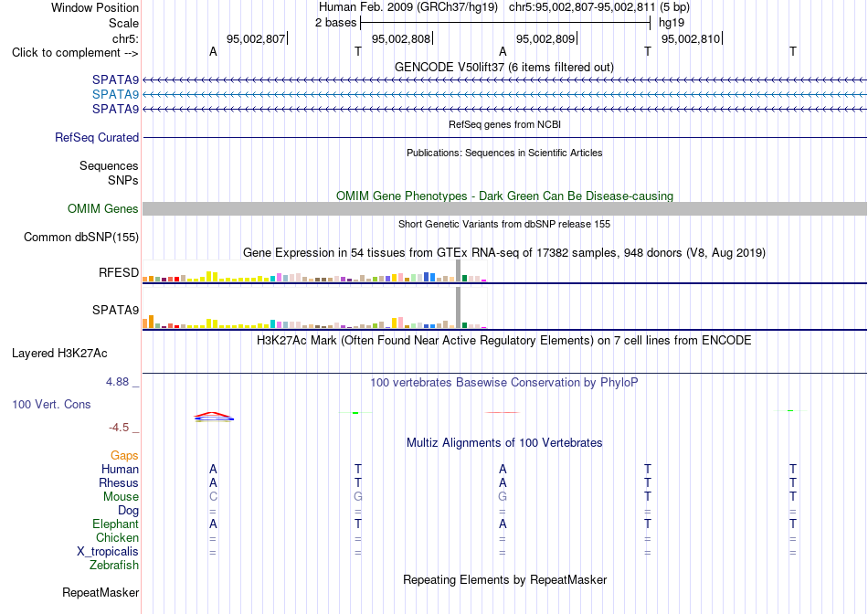868x614 pixels.
Task: Click the chr5: ruler label
Action: tap(125, 38)
